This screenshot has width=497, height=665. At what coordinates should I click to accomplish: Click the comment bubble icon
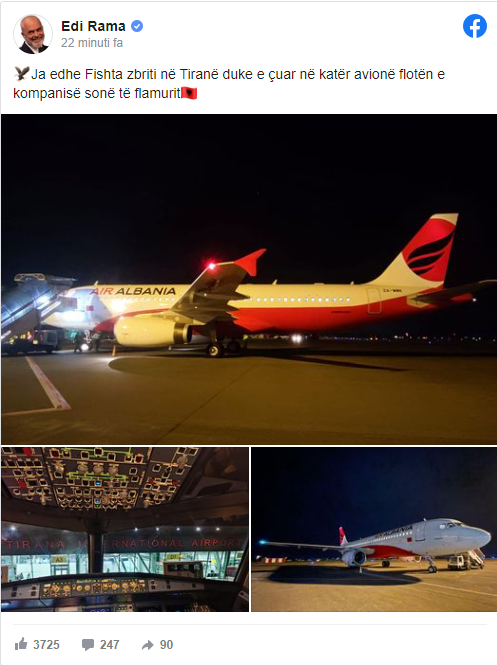coord(88,645)
